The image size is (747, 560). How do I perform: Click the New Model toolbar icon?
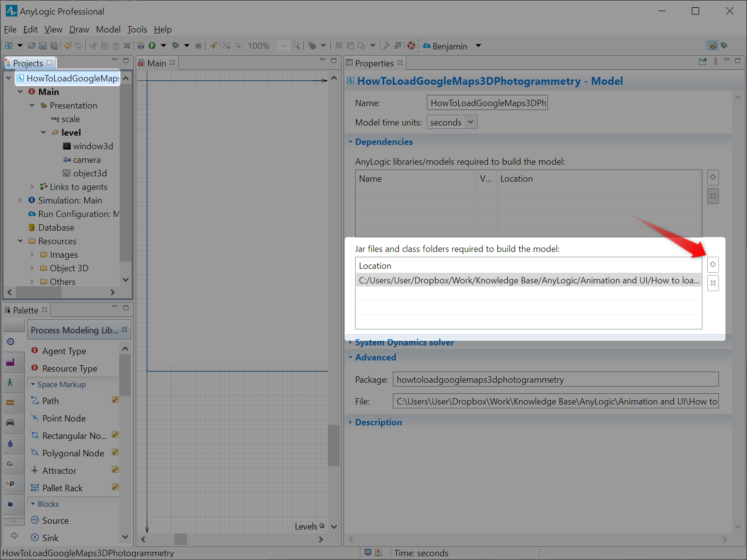pyautogui.click(x=9, y=46)
